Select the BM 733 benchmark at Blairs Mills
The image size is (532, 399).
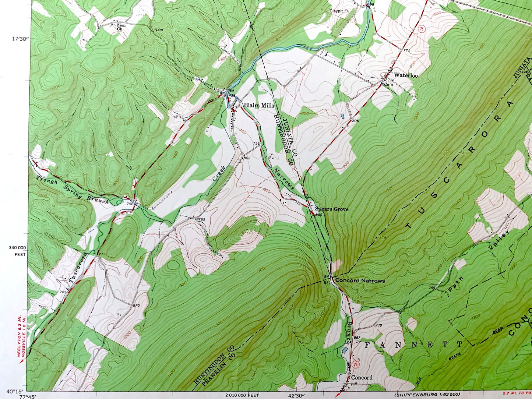tap(231, 93)
